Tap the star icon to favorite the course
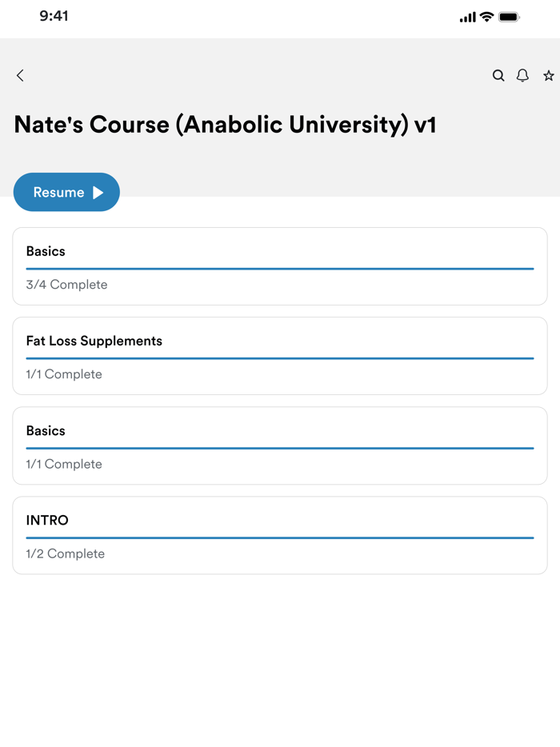This screenshot has height=747, width=560. tap(548, 75)
